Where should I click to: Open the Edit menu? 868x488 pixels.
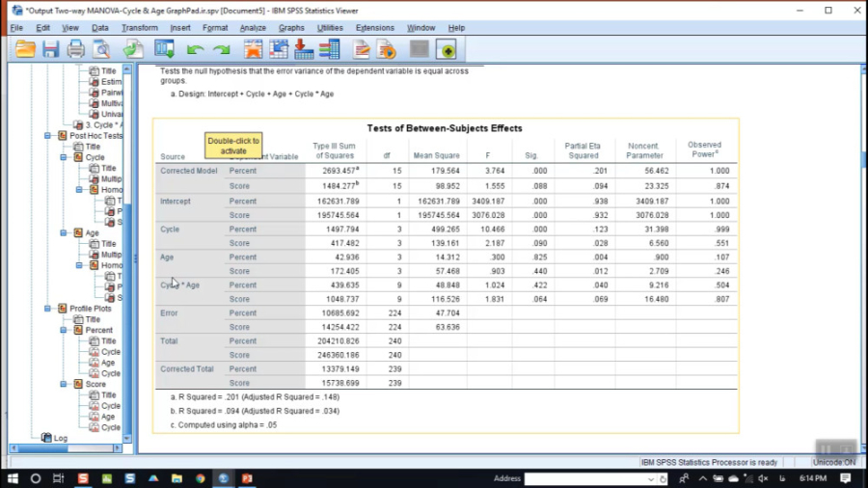pyautogui.click(x=42, y=28)
